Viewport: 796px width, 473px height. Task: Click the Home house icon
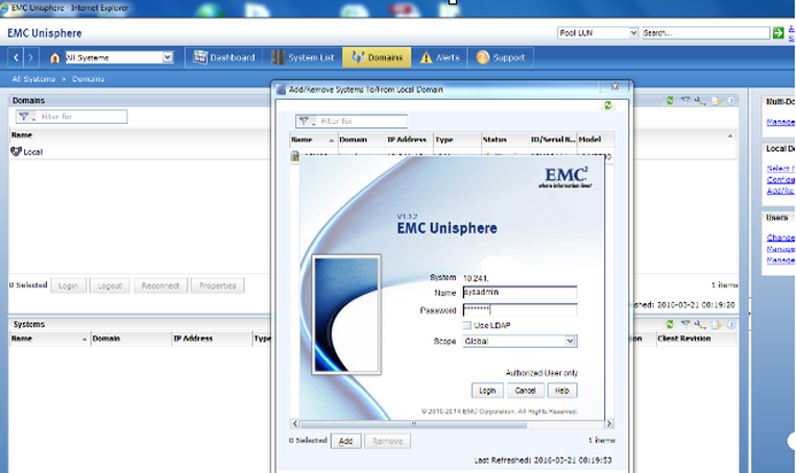tap(55, 58)
